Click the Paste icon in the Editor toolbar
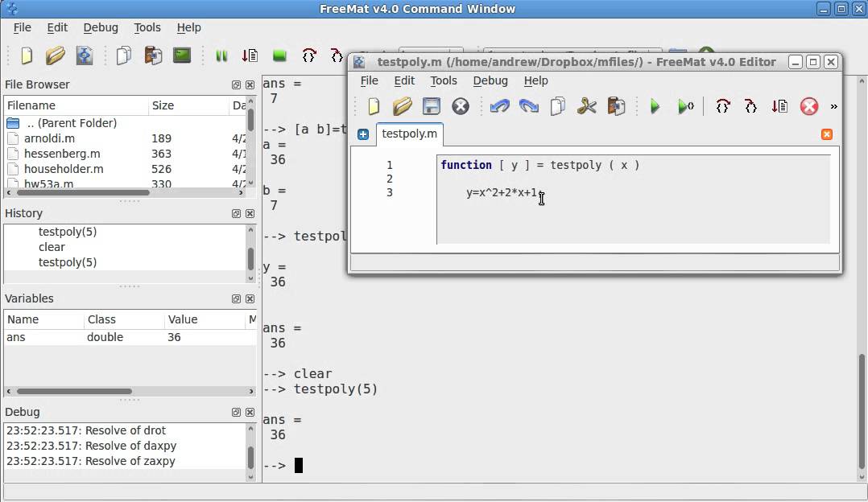868x502 pixels. coord(616,105)
